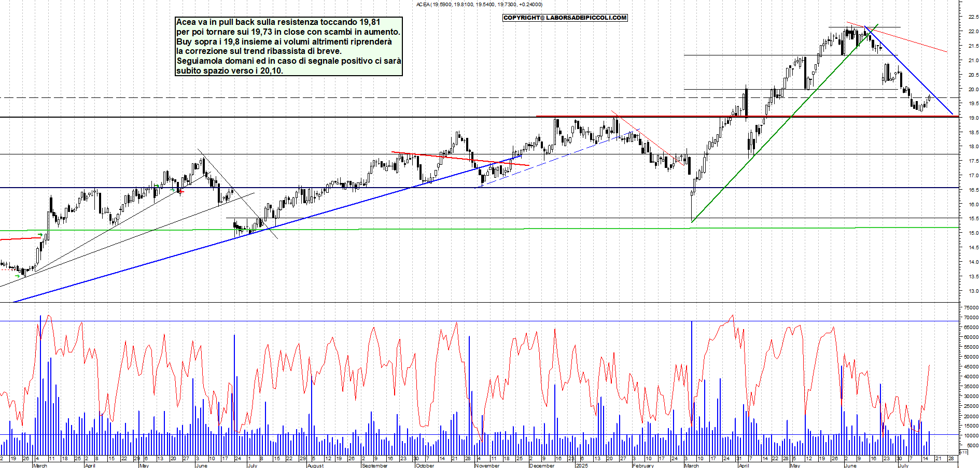Select the line 'la correzione sul trend ribassista di breve'
The width and height of the screenshot is (980, 468).
pyautogui.click(x=259, y=51)
